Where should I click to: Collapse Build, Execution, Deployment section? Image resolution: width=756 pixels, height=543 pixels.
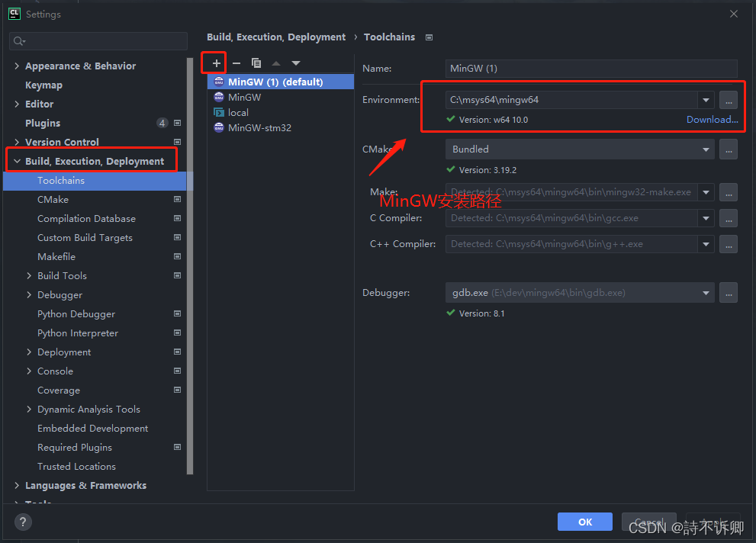tap(17, 162)
